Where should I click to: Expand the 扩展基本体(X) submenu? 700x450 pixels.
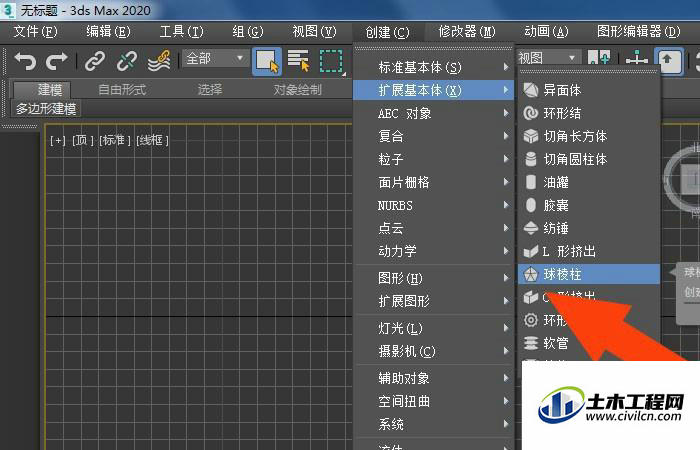click(x=433, y=90)
